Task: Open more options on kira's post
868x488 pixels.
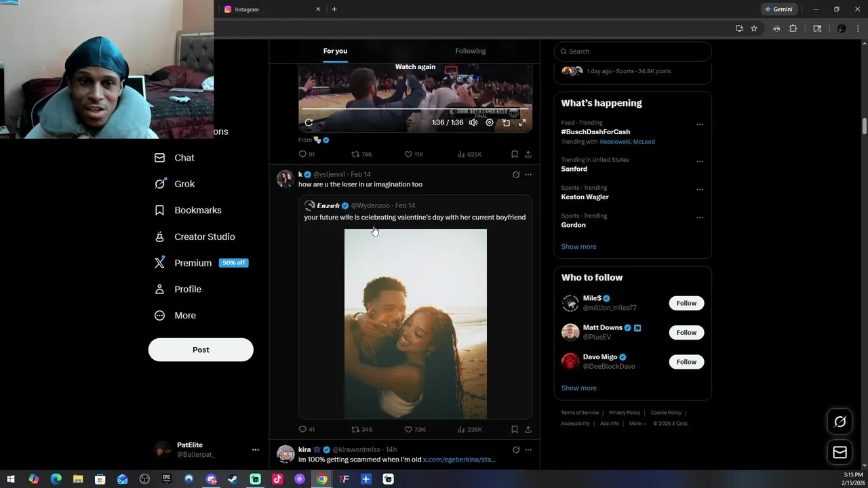Action: (x=528, y=449)
